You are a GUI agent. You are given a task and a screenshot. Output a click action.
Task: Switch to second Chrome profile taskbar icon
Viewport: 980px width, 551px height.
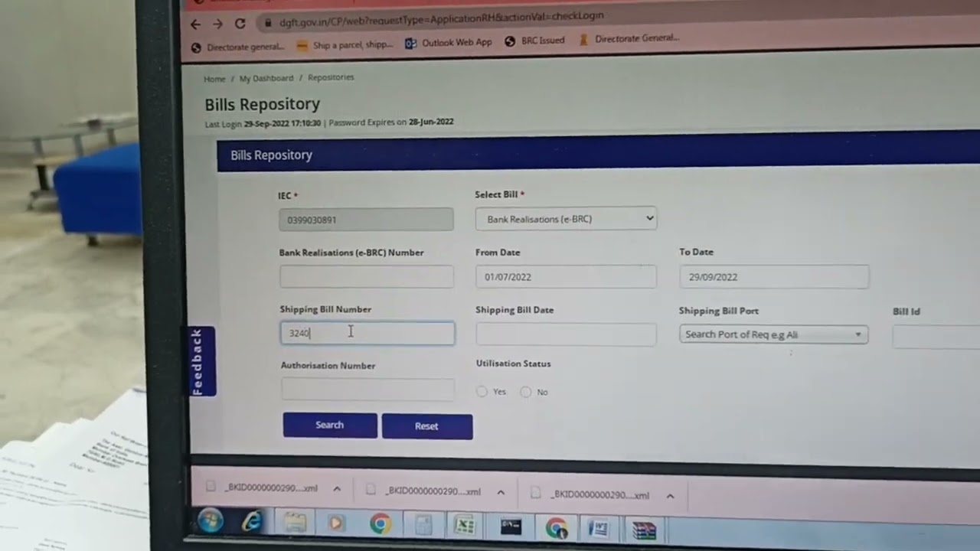(x=557, y=529)
